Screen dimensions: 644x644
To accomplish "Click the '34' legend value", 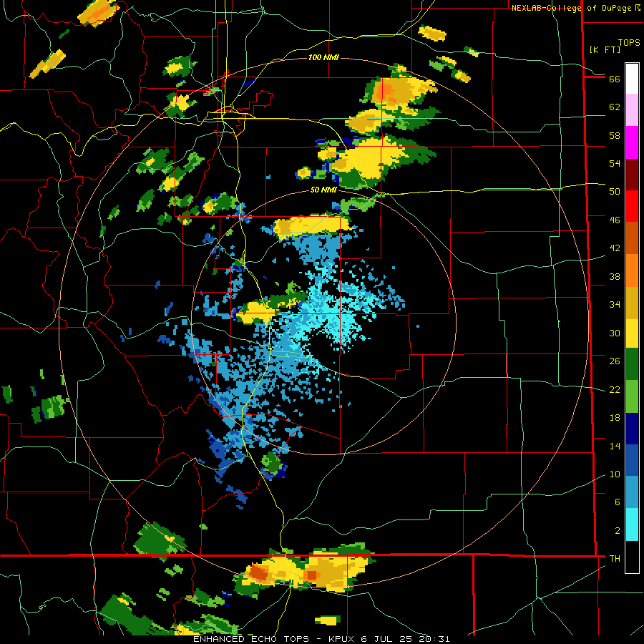I will pos(615,305).
